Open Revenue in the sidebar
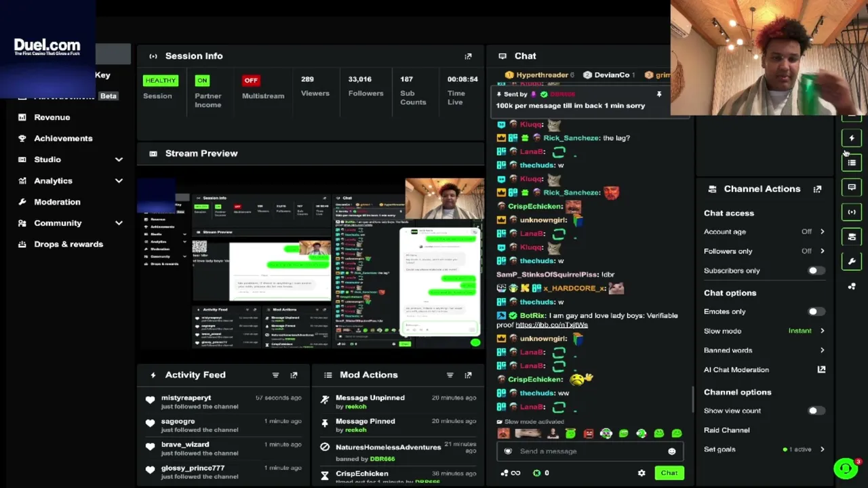Viewport: 868px width, 488px height. pos(52,117)
